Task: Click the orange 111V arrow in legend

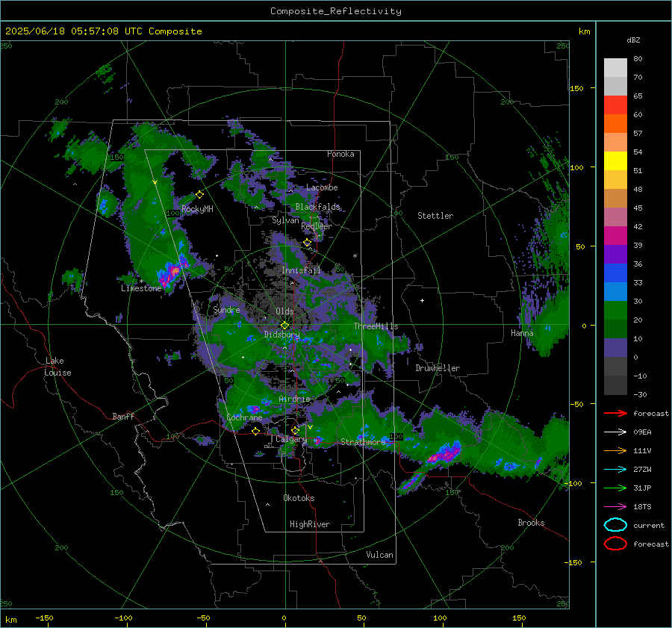Action: (615, 450)
